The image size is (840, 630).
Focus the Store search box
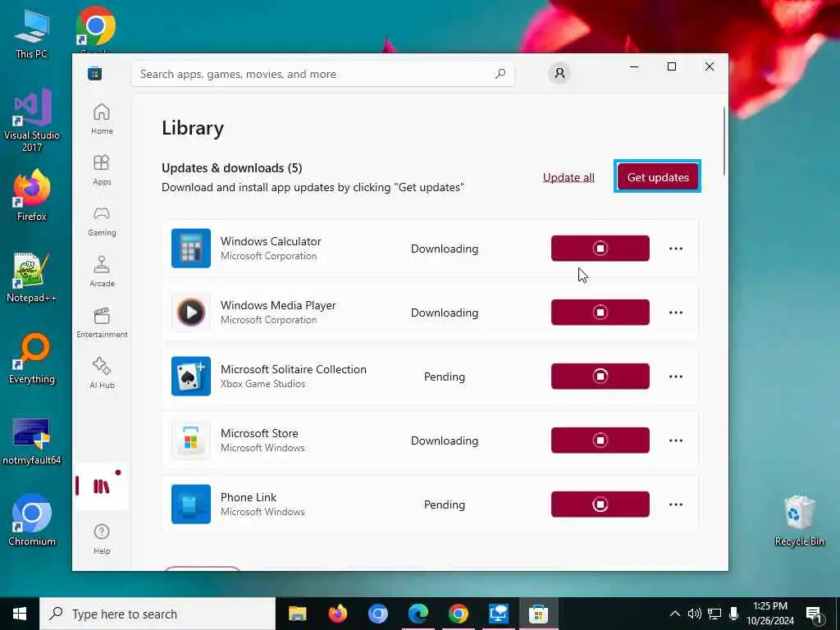(323, 74)
